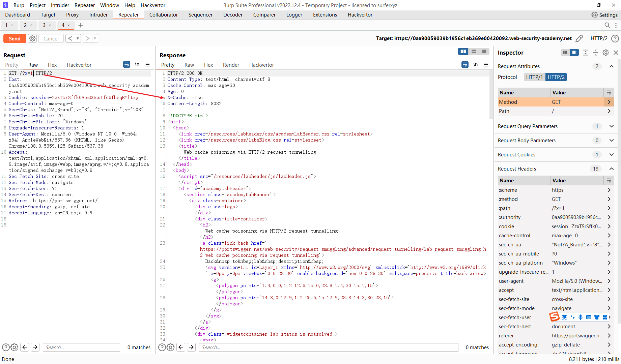Screen dimensions: 621x364
Task: Go to next request in history
Action: click(x=87, y=38)
